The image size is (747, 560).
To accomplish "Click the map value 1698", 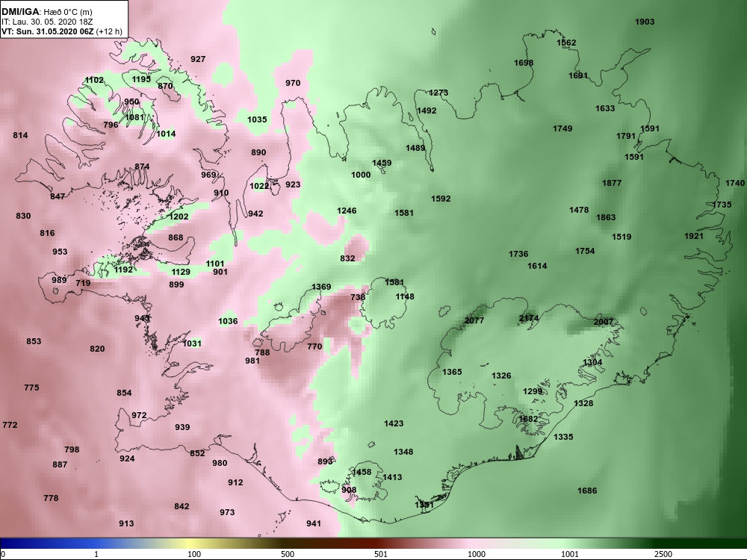I will click(x=524, y=63).
